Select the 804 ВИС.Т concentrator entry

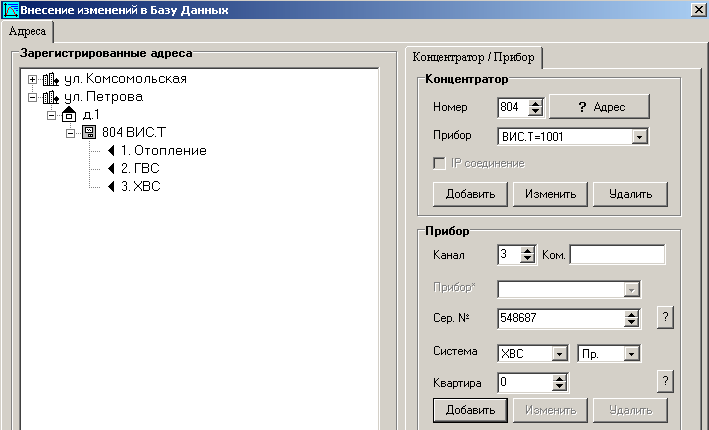(x=134, y=132)
